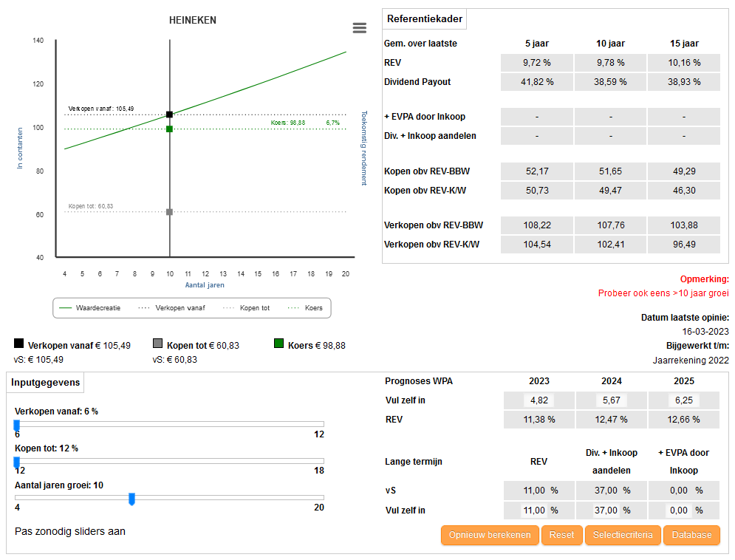Image resolution: width=735 pixels, height=560 pixels.
Task: Click the Kopen tot: 60,83 chart label
Action: [x=91, y=206]
